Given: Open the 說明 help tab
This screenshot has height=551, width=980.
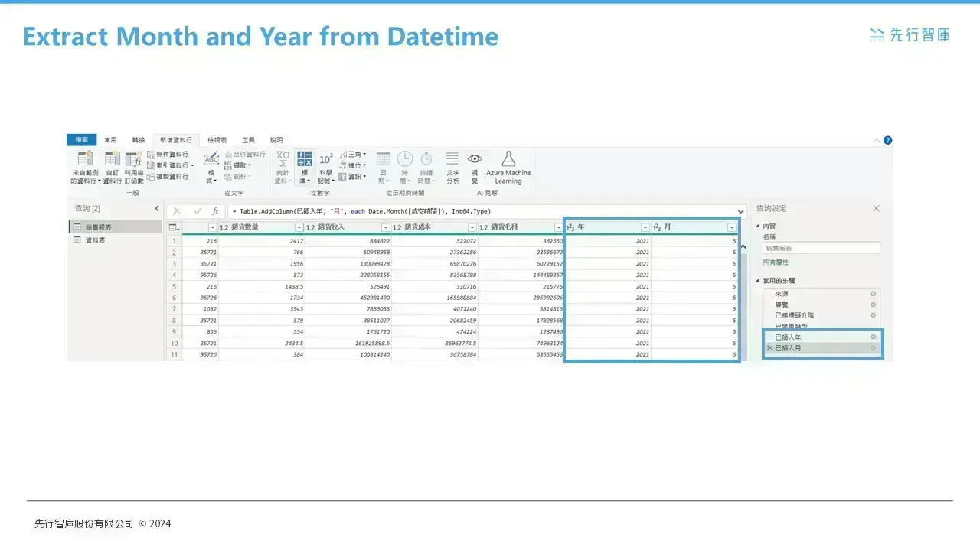Looking at the screenshot, I should (x=276, y=140).
